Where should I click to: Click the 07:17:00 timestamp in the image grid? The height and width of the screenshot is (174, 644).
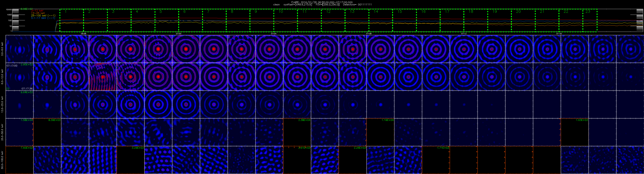[x=12, y=66]
